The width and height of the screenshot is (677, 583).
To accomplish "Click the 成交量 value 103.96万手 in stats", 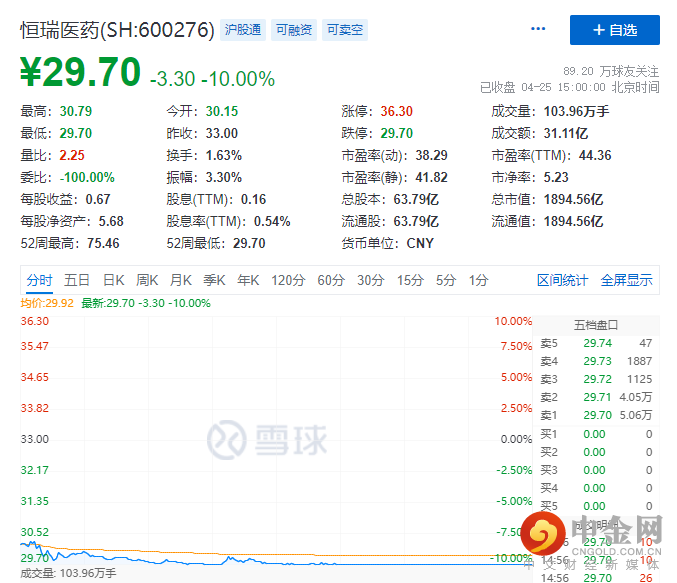I will pos(576,111).
